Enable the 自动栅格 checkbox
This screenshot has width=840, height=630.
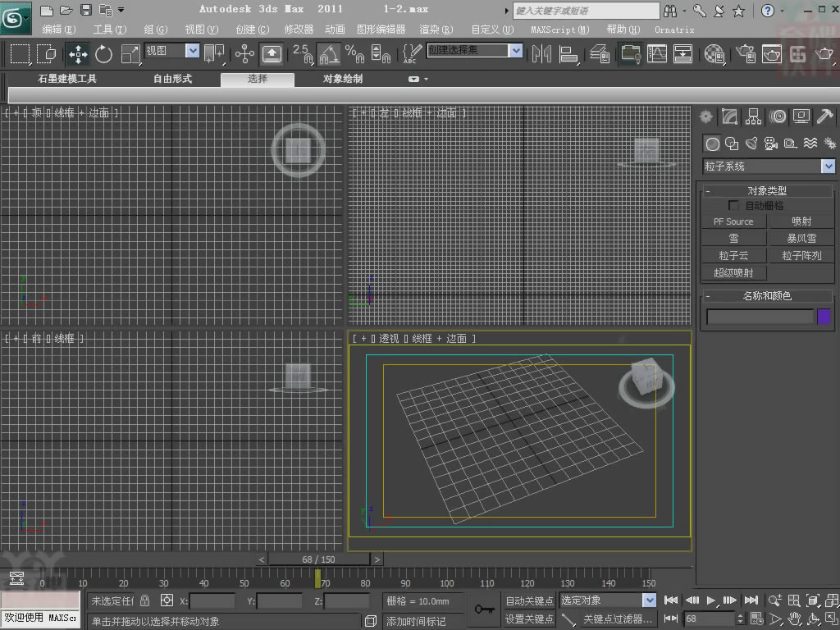click(x=733, y=206)
